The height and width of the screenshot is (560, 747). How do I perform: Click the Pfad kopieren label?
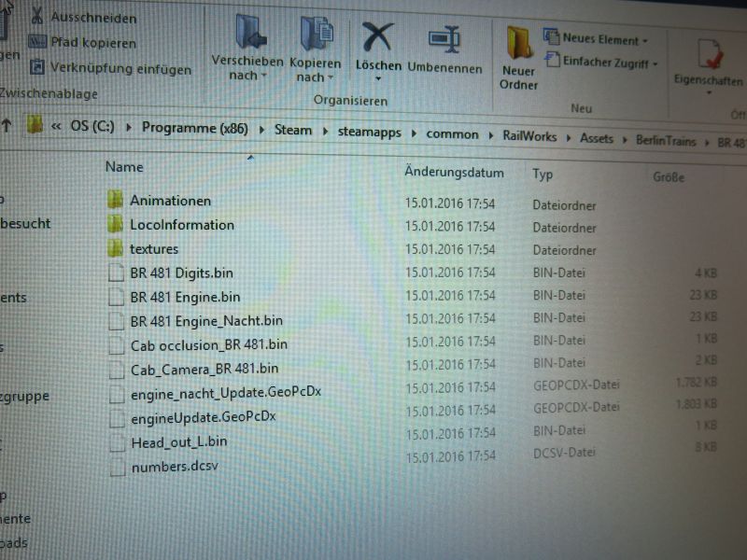point(93,42)
